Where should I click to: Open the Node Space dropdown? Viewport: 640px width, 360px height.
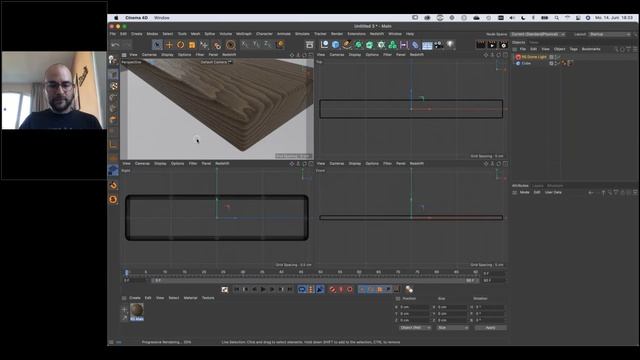click(x=538, y=34)
